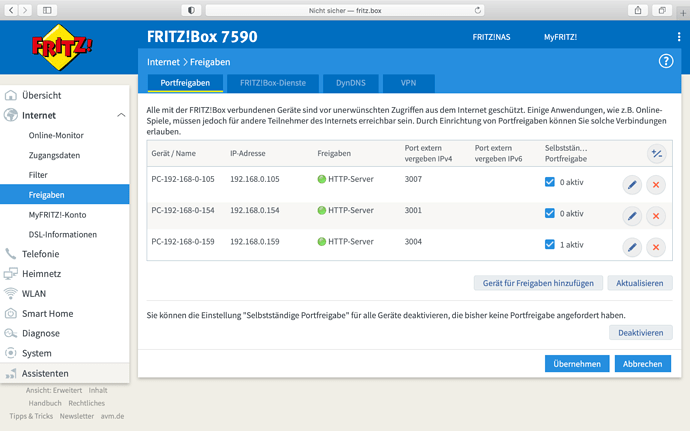690x431 pixels.
Task: Click the Aktualisieren button
Action: (x=640, y=283)
